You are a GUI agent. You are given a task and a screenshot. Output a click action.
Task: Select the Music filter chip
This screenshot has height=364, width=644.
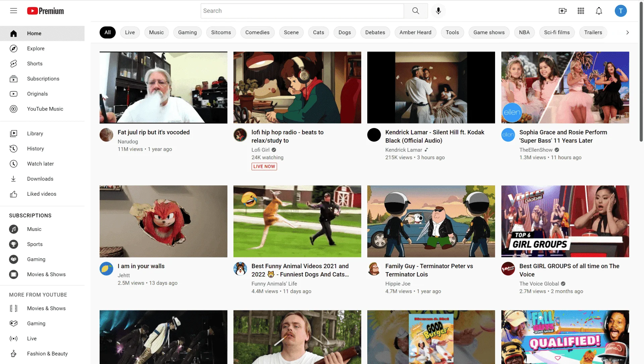156,33
